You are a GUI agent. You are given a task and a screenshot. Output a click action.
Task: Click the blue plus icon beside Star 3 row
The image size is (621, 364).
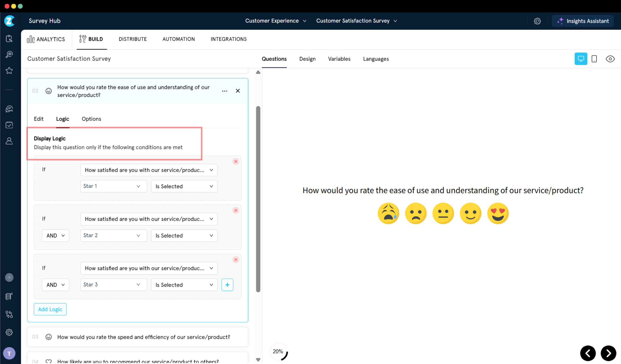[x=227, y=285]
